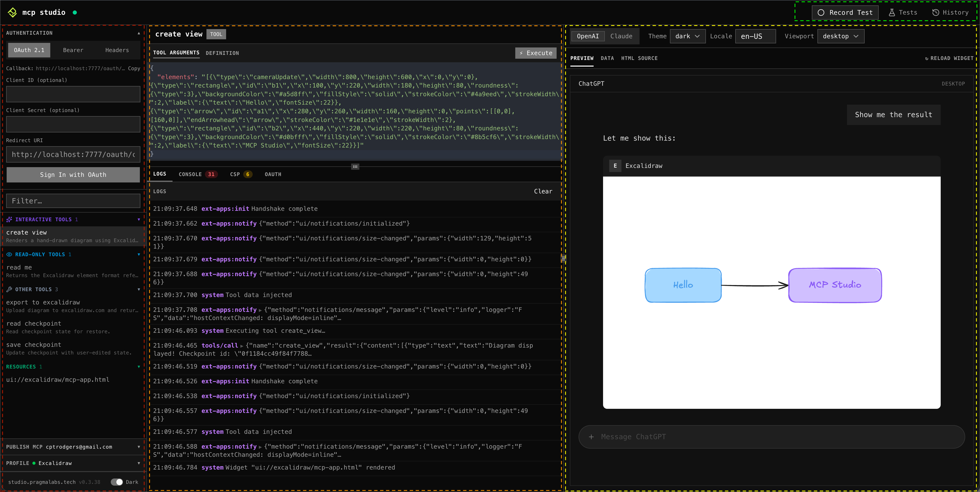980x492 pixels.
Task: Open the Tool Arguments tab
Action: (176, 53)
